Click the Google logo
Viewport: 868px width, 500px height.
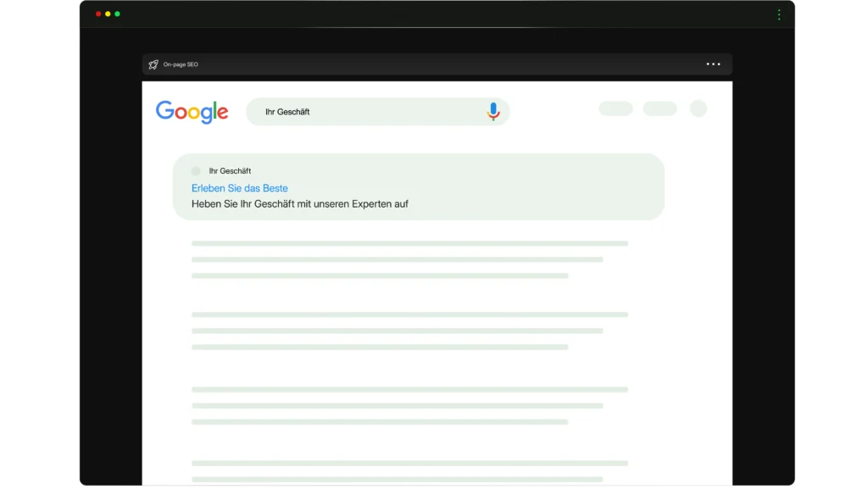[192, 112]
